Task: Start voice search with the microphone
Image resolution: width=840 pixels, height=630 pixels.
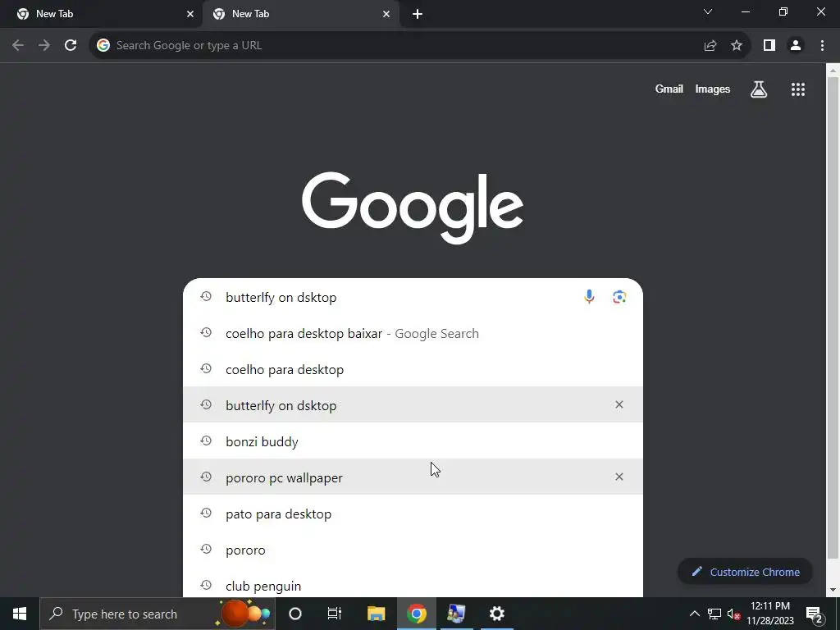Action: 589,297
